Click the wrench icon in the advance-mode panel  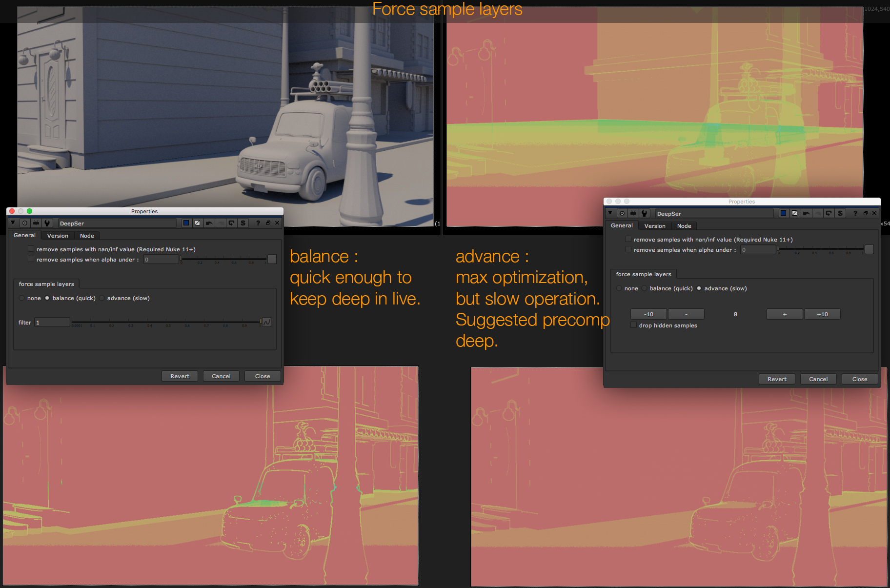pyautogui.click(x=645, y=213)
